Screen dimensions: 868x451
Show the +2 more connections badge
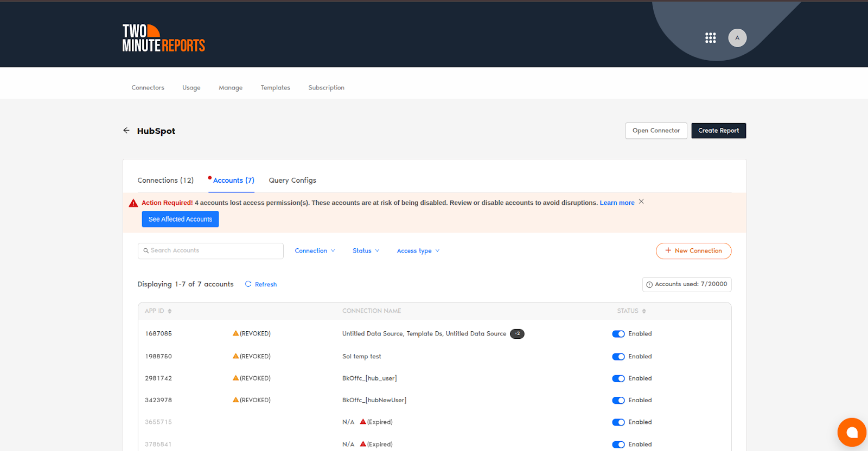tap(517, 334)
